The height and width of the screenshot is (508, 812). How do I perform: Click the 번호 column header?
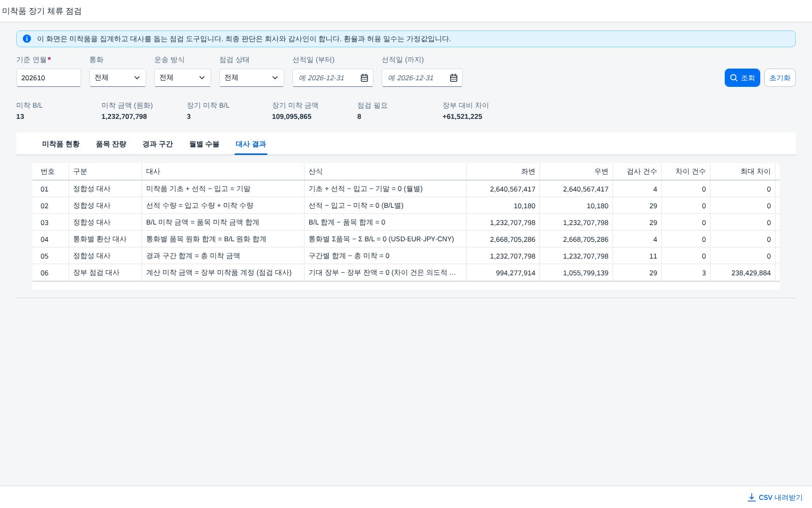(51, 172)
